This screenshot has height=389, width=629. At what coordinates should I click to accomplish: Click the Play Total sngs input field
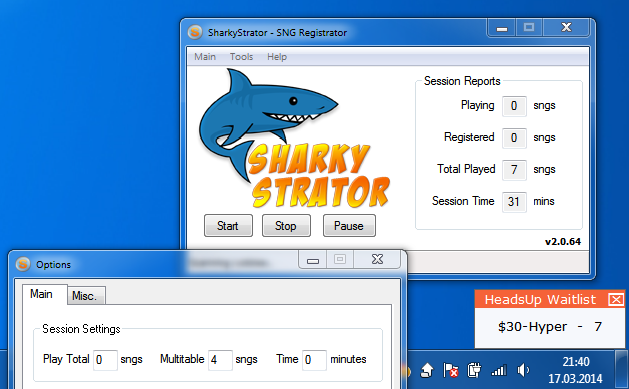coord(105,360)
